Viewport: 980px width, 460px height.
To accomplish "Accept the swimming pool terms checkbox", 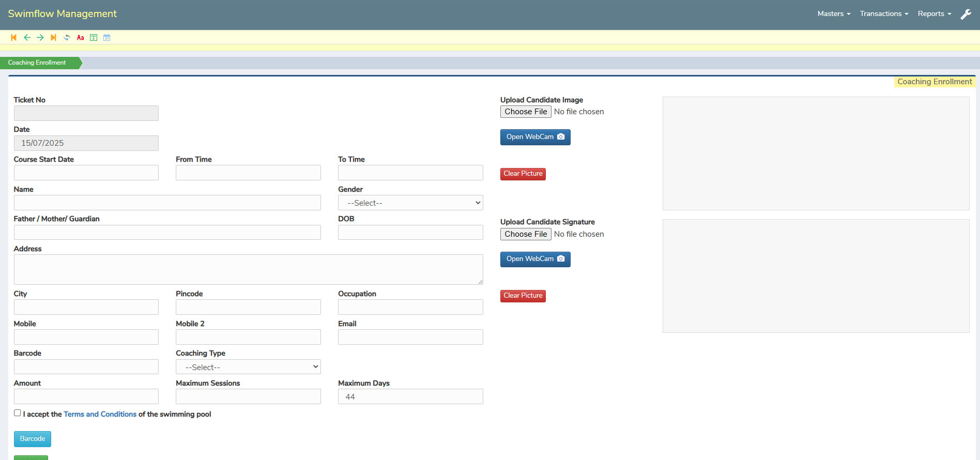I will [x=18, y=413].
